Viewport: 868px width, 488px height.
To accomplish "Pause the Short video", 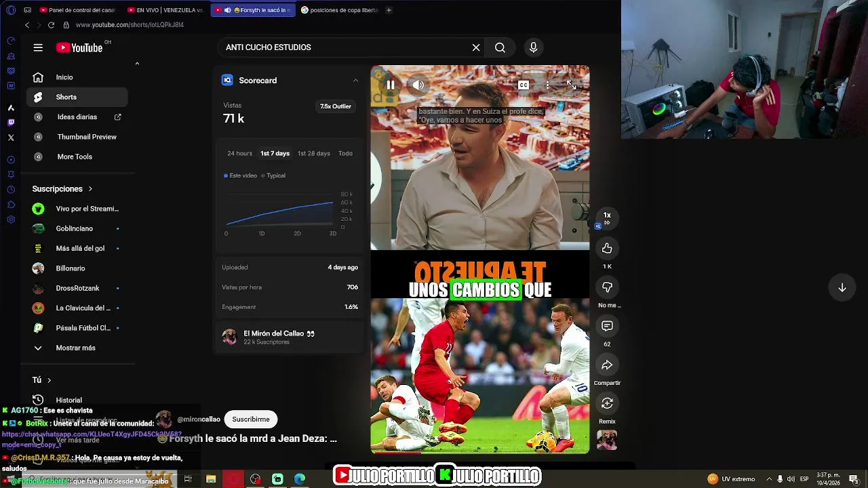I will coord(391,85).
